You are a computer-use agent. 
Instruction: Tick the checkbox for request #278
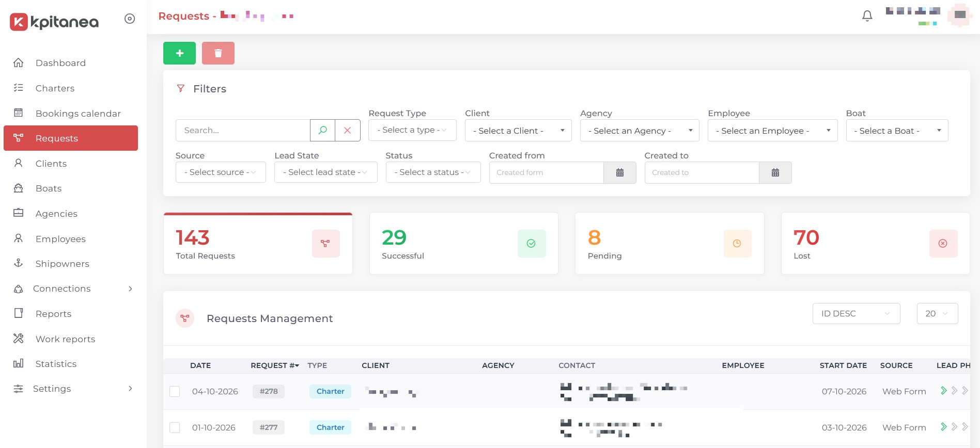tap(175, 392)
